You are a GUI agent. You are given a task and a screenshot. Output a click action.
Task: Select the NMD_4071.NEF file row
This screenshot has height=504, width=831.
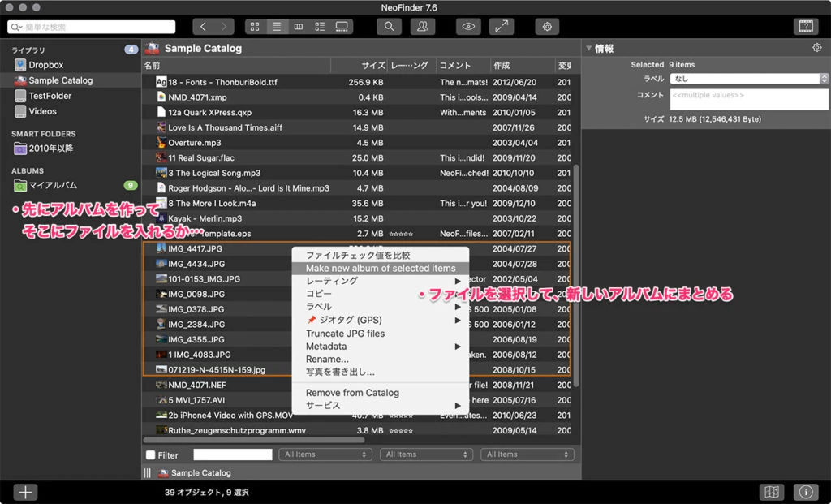(x=357, y=385)
